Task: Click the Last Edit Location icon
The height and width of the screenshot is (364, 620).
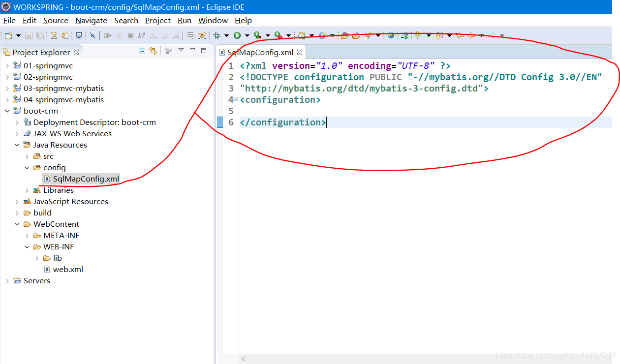Action: coord(460,35)
